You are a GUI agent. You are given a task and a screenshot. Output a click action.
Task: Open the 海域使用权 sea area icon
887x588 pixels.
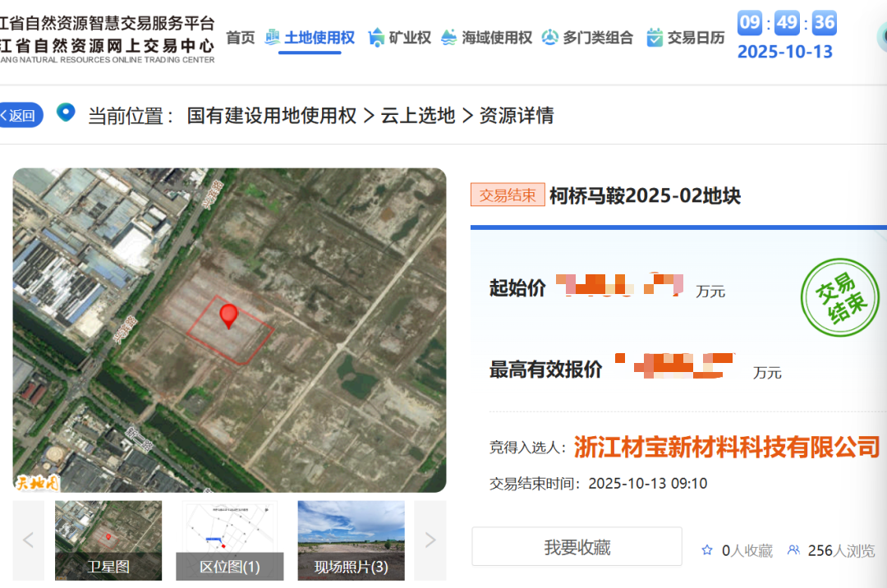point(448,36)
